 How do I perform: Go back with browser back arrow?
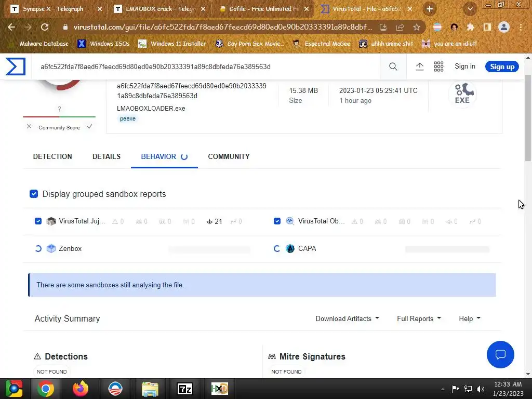[x=11, y=27]
